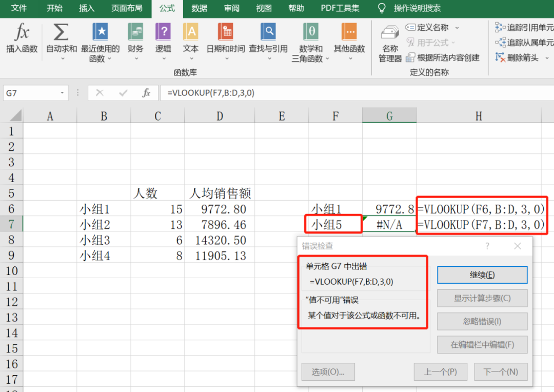The height and width of the screenshot is (392, 554).
Task: Open the Logical (逻辑) functions library
Action: click(163, 41)
